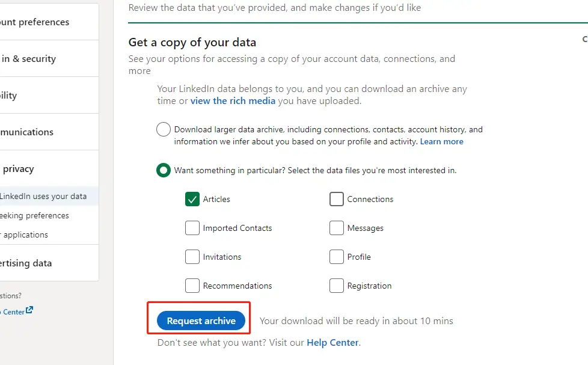
Task: Select the 'Want something in particular' radio button
Action: (163, 170)
